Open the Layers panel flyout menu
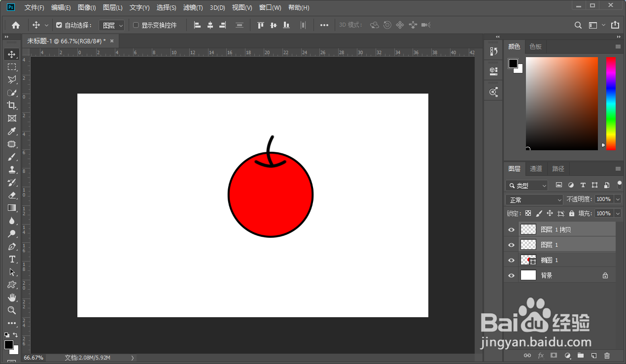This screenshot has height=364, width=626. tap(618, 168)
